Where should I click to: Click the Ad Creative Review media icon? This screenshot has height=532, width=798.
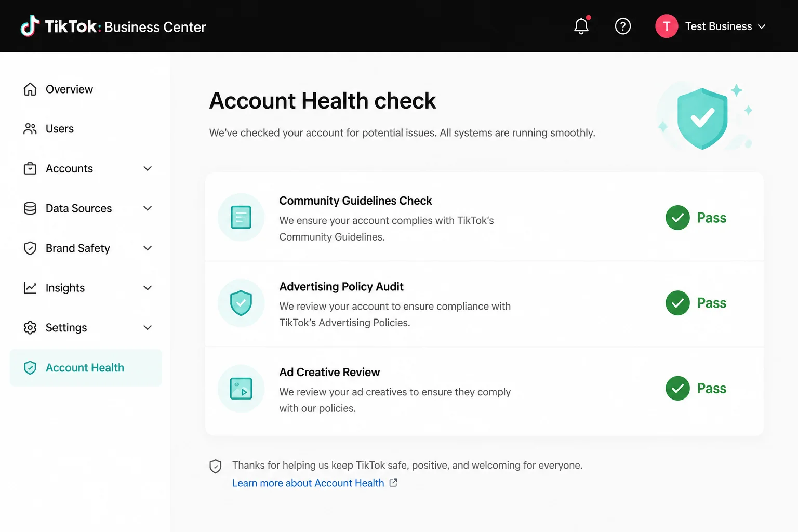[241, 389]
